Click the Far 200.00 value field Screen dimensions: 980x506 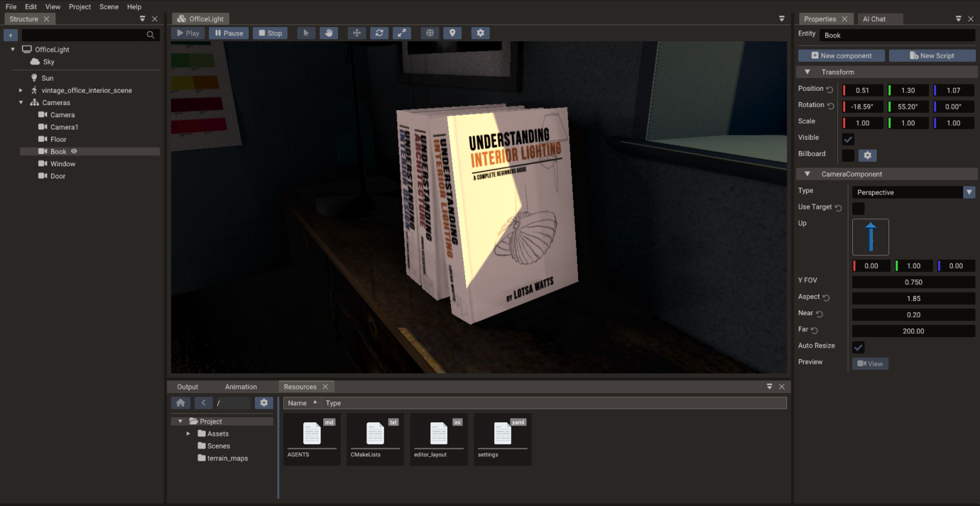tap(914, 331)
